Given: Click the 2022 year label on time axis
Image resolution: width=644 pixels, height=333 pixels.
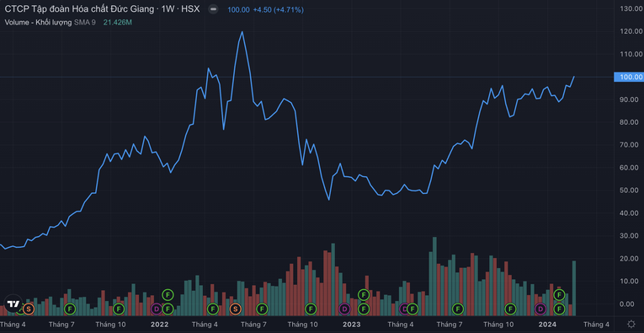Looking at the screenshot, I should tap(159, 325).
